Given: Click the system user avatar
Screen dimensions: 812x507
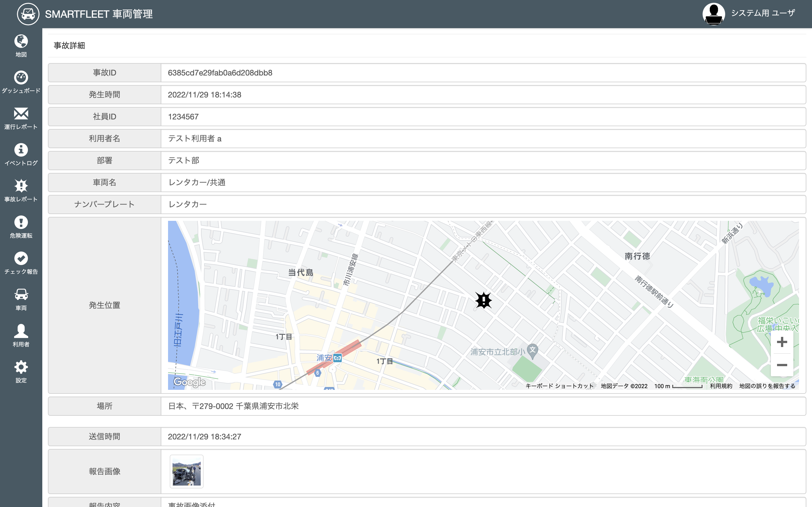Looking at the screenshot, I should point(714,14).
